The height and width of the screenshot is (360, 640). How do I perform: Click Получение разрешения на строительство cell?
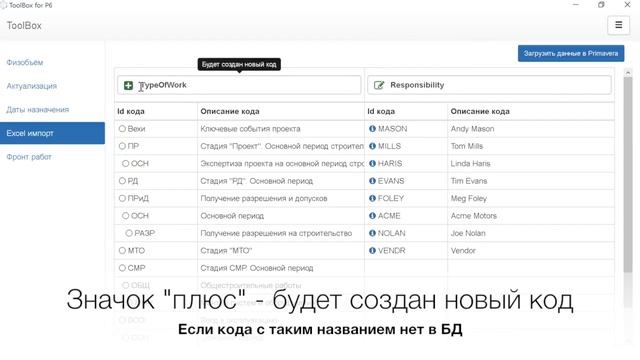coord(281,233)
